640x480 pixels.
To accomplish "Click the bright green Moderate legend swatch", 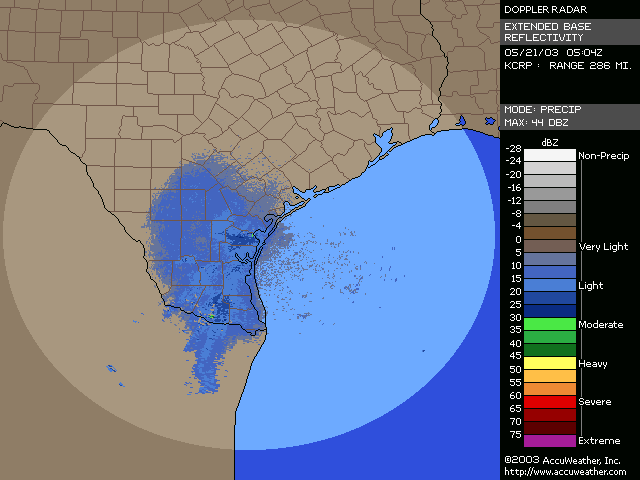I will coord(550,324).
